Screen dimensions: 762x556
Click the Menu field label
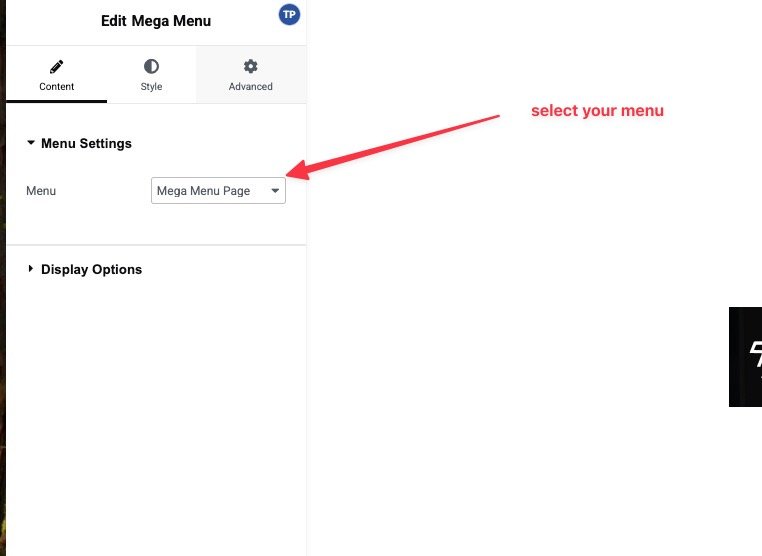coord(41,190)
